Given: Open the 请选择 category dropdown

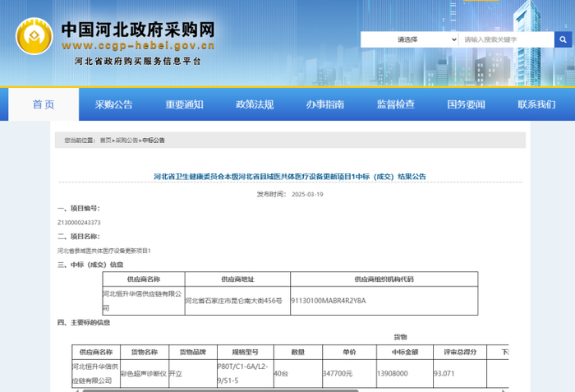Looking at the screenshot, I should [x=408, y=39].
